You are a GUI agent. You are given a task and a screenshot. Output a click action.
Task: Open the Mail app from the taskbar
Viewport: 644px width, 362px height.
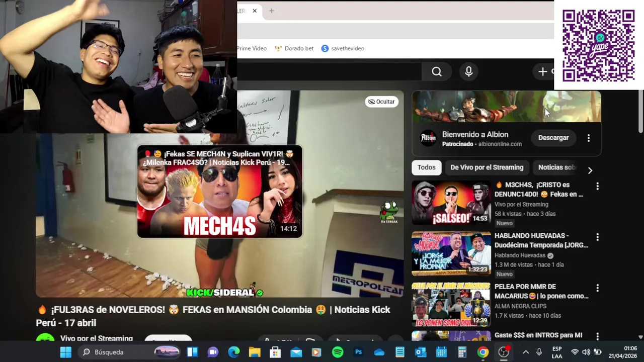tap(296, 352)
